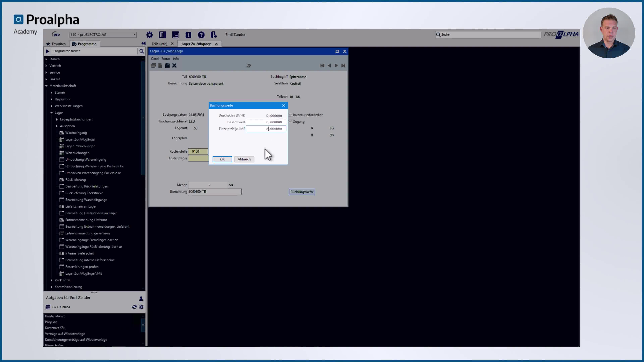Open the settings gear in top toolbar
Image resolution: width=644 pixels, height=362 pixels.
click(x=149, y=35)
